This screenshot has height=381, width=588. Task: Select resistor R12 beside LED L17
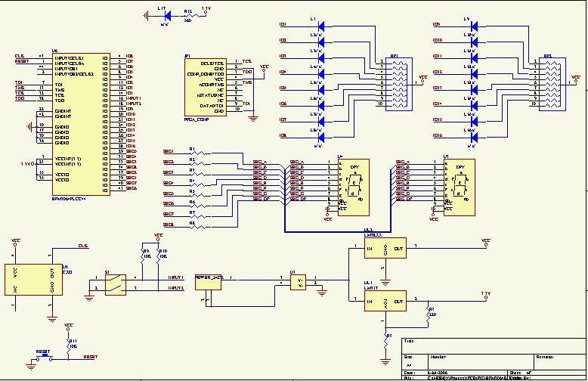tap(192, 16)
